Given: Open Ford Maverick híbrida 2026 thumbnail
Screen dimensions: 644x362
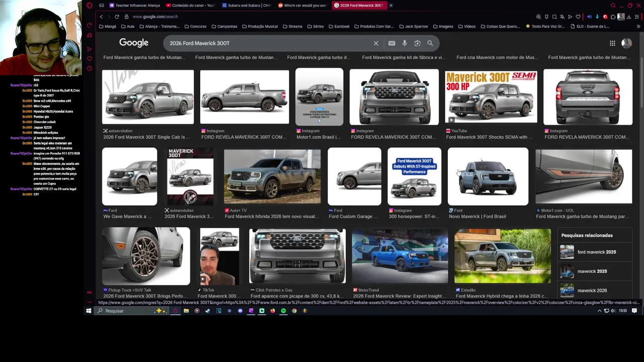Looking at the screenshot, I should pyautogui.click(x=272, y=176).
